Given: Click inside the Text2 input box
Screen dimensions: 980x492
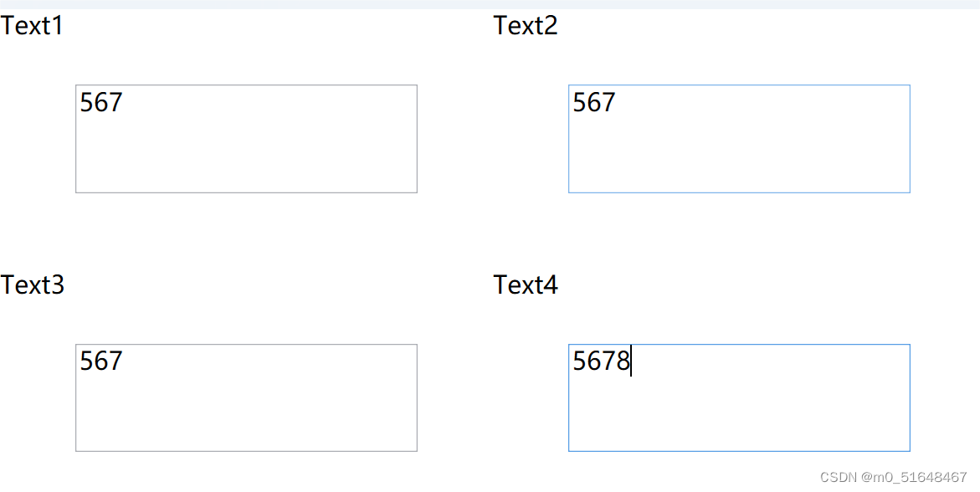Looking at the screenshot, I should (x=739, y=138).
